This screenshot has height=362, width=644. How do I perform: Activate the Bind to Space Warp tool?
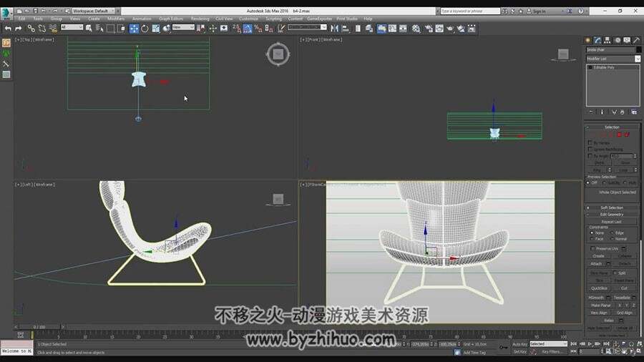pyautogui.click(x=53, y=29)
